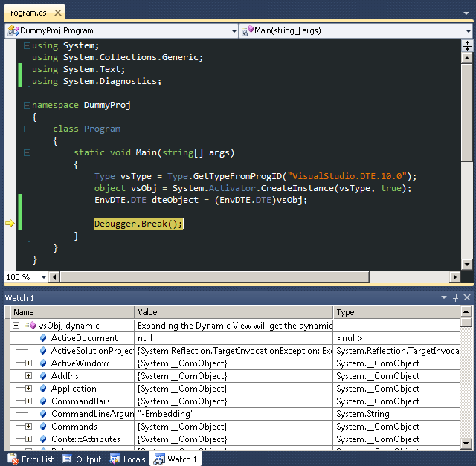Collapse the vsObj, dynamic watch entry
The image size is (476, 466).
coord(16,326)
